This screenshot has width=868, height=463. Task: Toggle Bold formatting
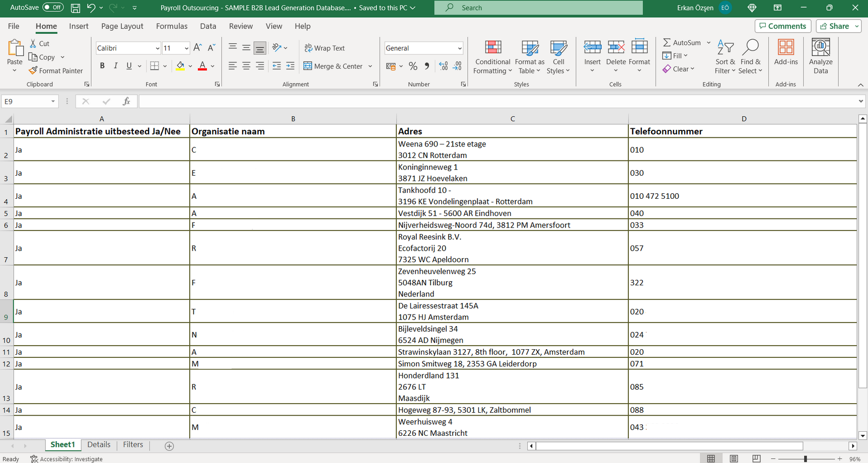coord(102,66)
